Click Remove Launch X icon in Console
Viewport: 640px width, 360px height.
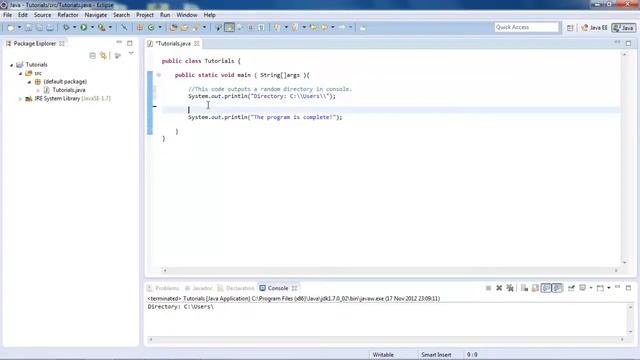499,288
